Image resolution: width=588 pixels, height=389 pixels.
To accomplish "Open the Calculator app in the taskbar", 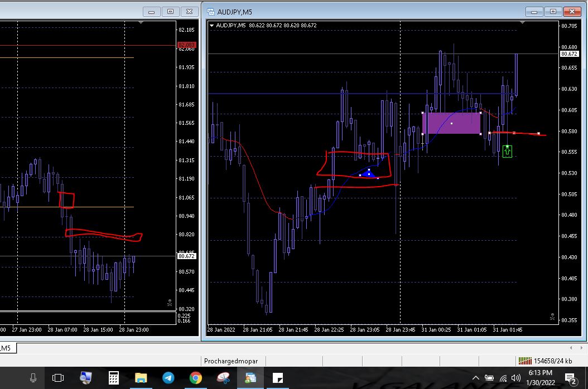I will pyautogui.click(x=114, y=378).
